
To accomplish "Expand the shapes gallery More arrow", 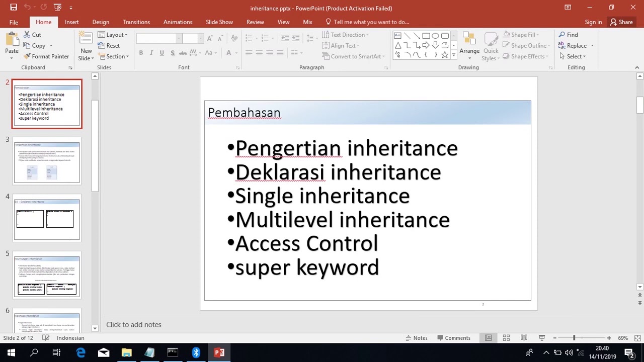I will pos(453,55).
